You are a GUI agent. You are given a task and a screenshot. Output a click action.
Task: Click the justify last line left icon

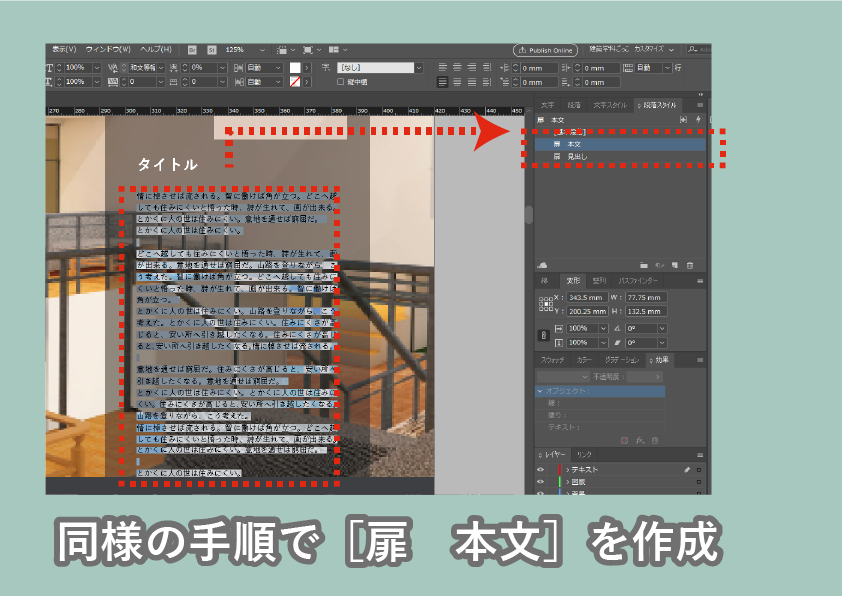pos(442,82)
